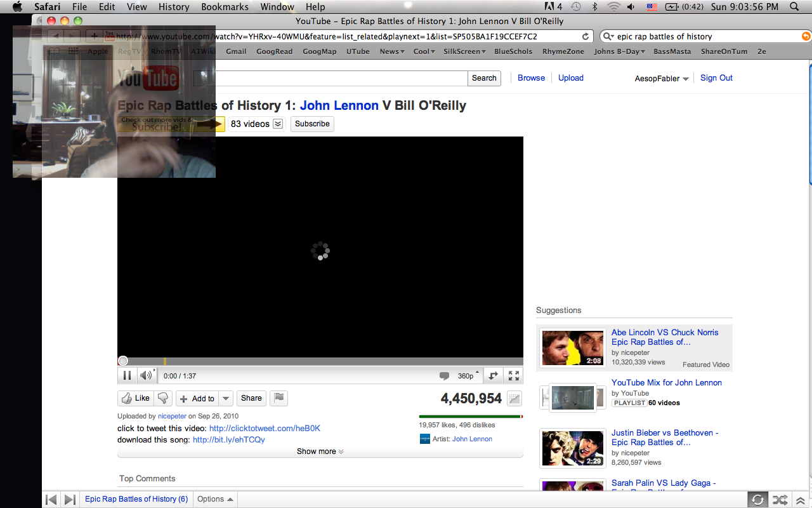Skip to previous playlist video
Viewport: 812px width, 508px height.
click(x=51, y=500)
